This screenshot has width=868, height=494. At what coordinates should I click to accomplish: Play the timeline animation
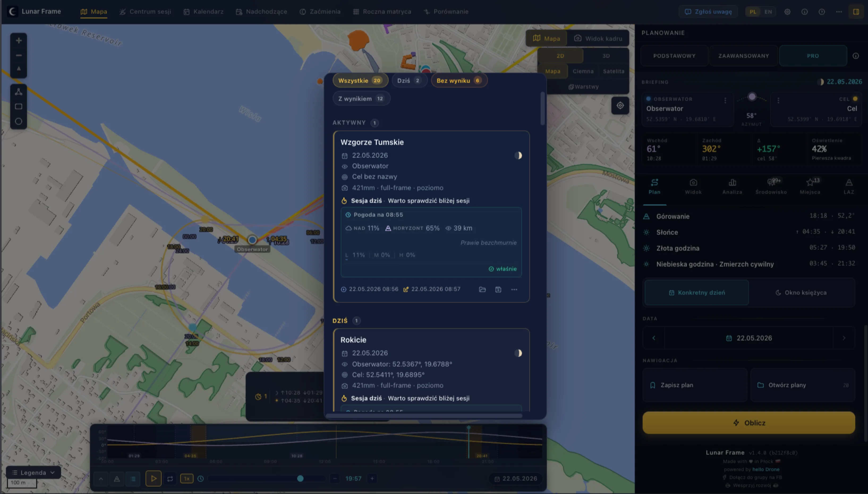coord(154,479)
